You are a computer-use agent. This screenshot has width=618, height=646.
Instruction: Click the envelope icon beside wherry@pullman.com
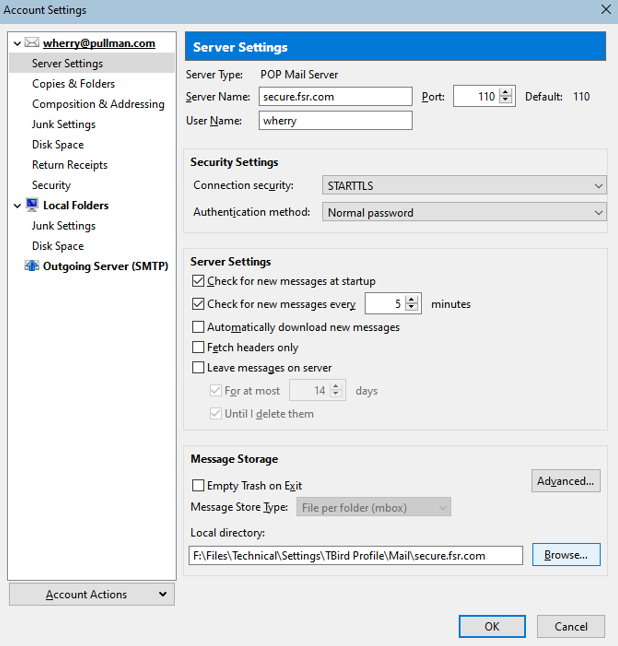coord(32,42)
